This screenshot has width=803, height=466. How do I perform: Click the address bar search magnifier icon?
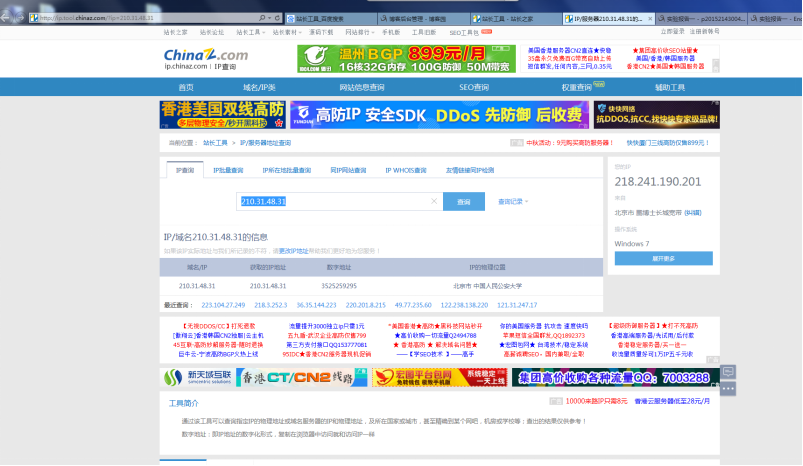[x=262, y=18]
